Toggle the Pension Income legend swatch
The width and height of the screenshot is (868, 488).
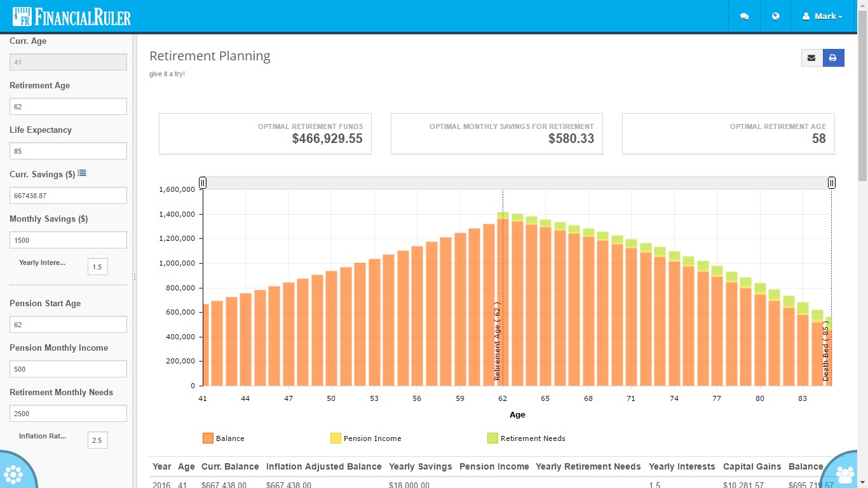(x=336, y=438)
